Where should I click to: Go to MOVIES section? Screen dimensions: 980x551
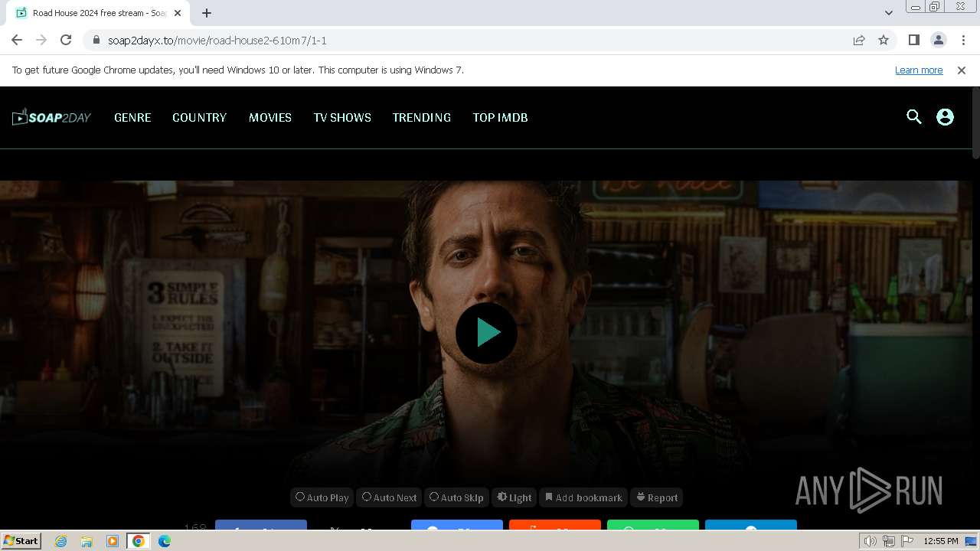(270, 118)
